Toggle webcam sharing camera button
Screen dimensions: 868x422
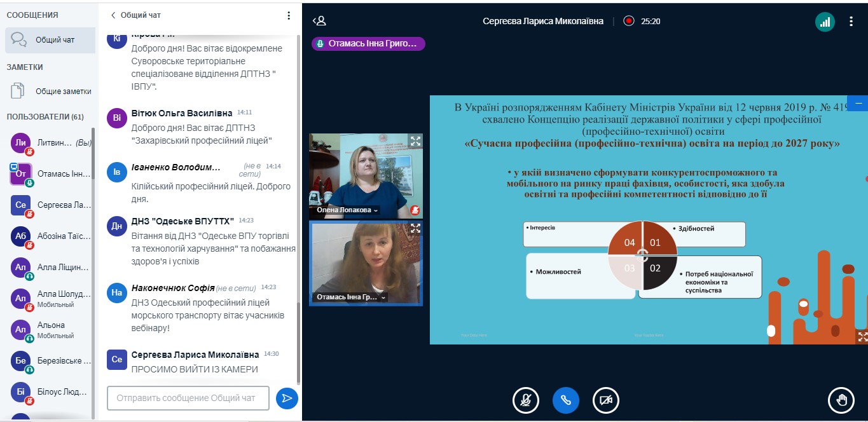pyautogui.click(x=605, y=400)
